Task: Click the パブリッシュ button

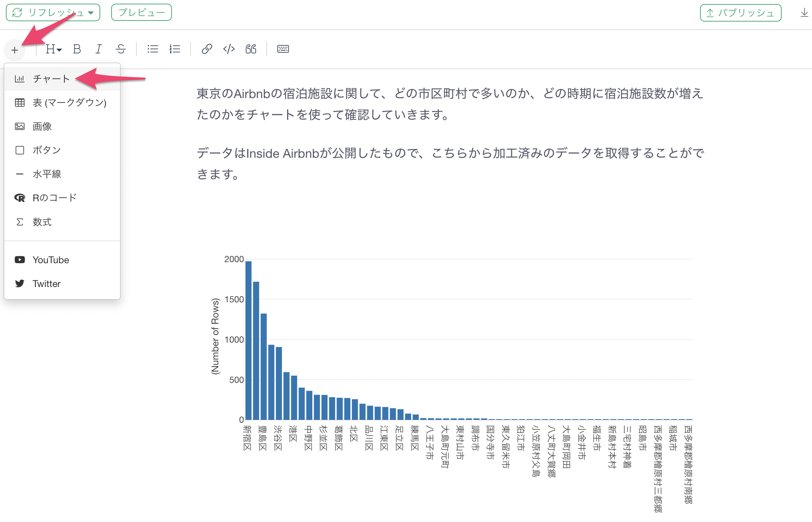Action: tap(741, 13)
